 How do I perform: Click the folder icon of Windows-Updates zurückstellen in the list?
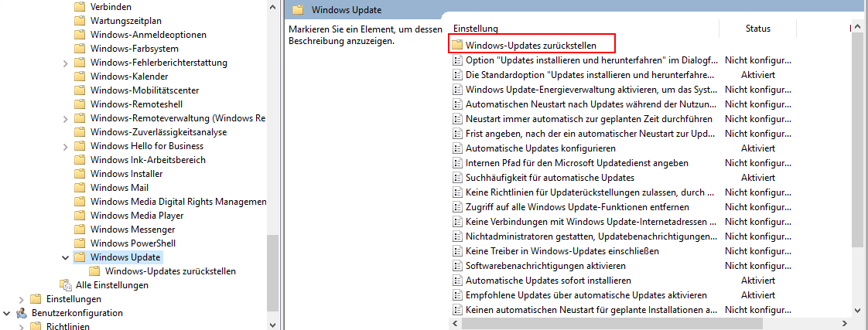coord(457,45)
